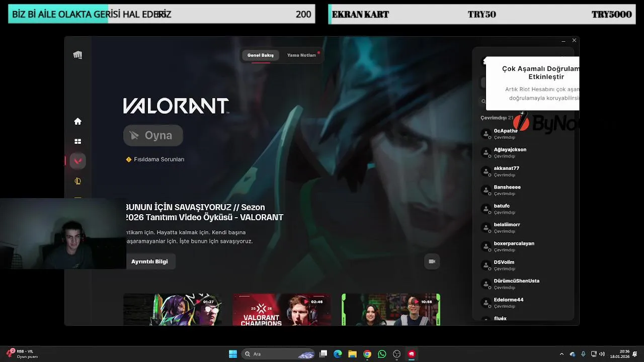
Task: Open network settings icon in system tray
Action: pyautogui.click(x=594, y=354)
